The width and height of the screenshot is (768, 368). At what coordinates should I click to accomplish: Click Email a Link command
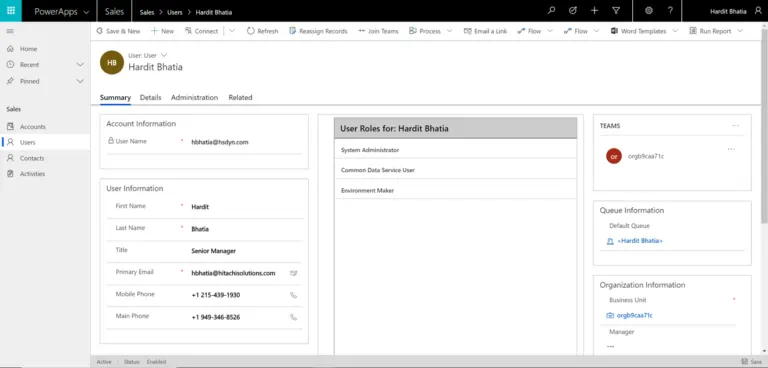point(485,31)
